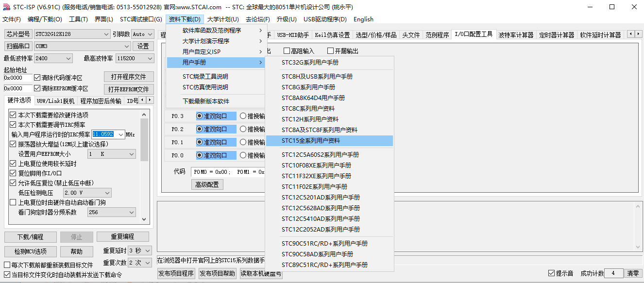Enable 上电复位时由硬件自动启动看门狗
The width and height of the screenshot is (644, 283).
[13, 202]
